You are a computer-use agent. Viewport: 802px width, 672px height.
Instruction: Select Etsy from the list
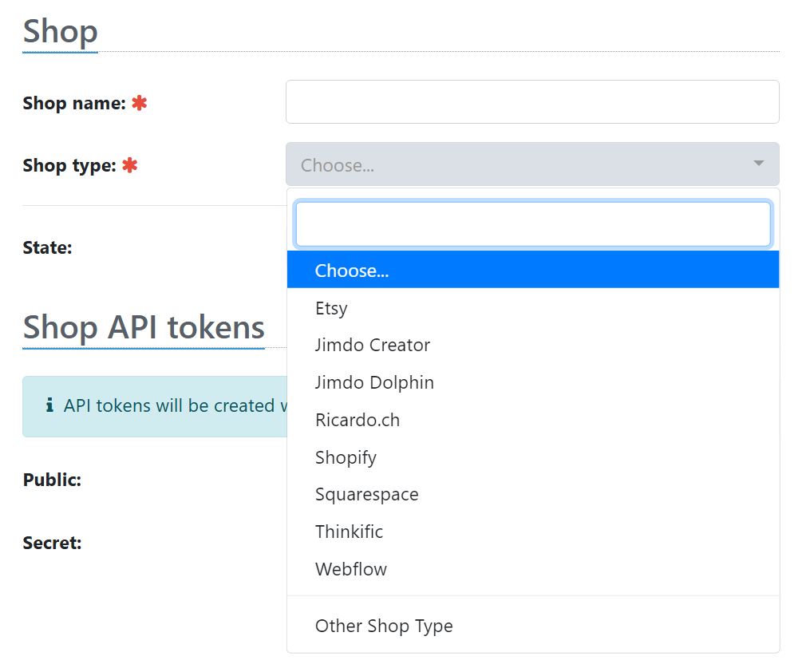[533, 308]
